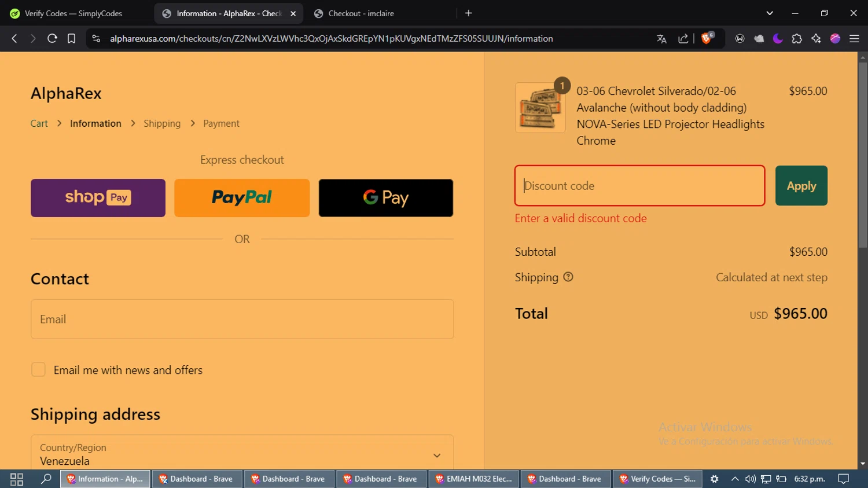The width and height of the screenshot is (868, 488).
Task: Click the Subtotal $965.00 amount
Action: pyautogui.click(x=808, y=252)
